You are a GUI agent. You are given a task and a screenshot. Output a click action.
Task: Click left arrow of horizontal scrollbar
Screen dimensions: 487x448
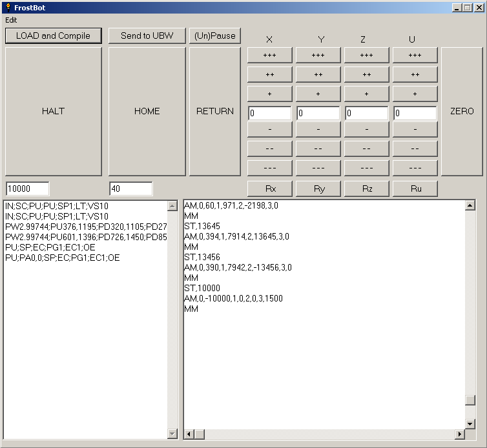189,434
